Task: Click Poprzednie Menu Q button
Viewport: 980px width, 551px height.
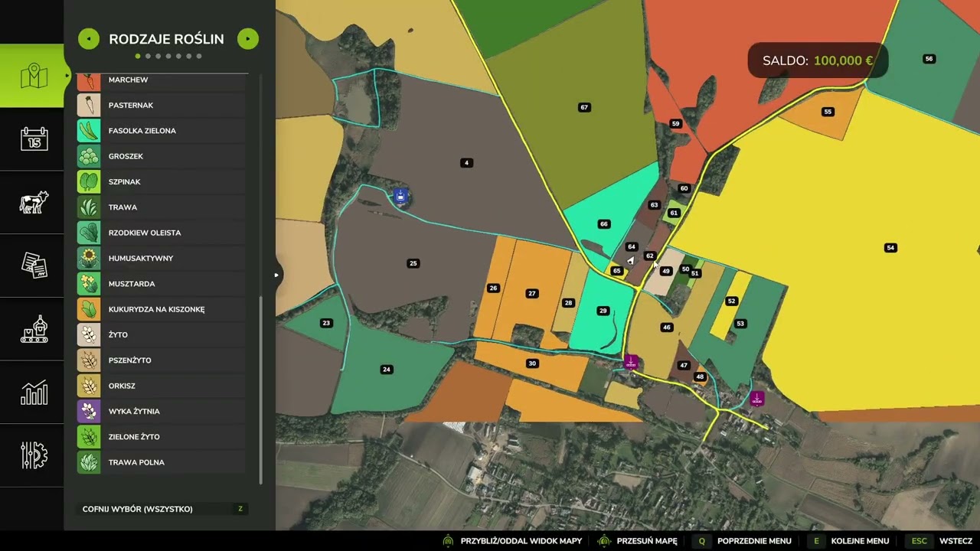Action: coord(742,541)
